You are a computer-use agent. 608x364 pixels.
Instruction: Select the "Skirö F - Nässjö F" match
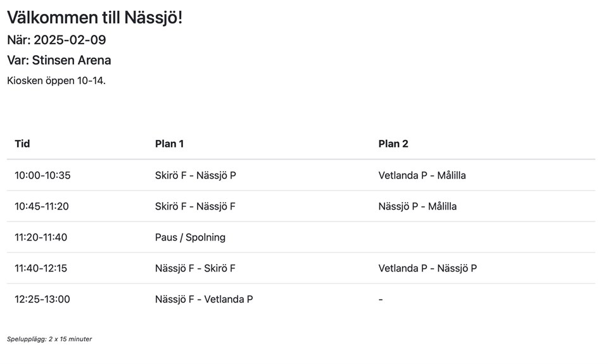click(x=195, y=206)
